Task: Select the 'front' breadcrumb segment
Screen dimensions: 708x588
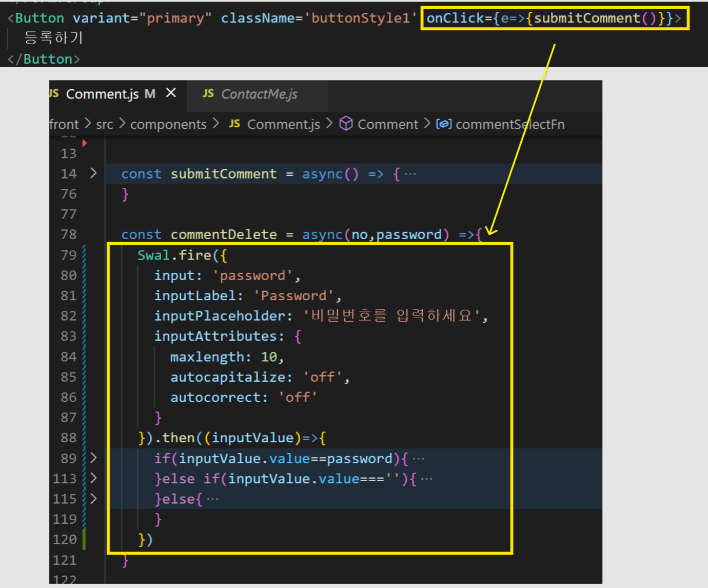Action: point(64,124)
